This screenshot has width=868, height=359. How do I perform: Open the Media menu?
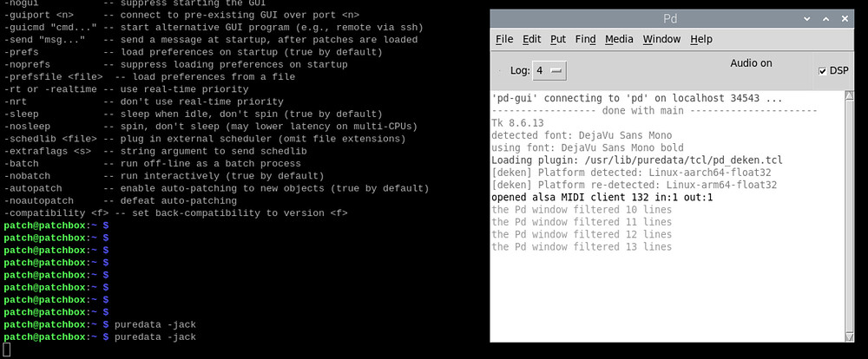pos(619,39)
